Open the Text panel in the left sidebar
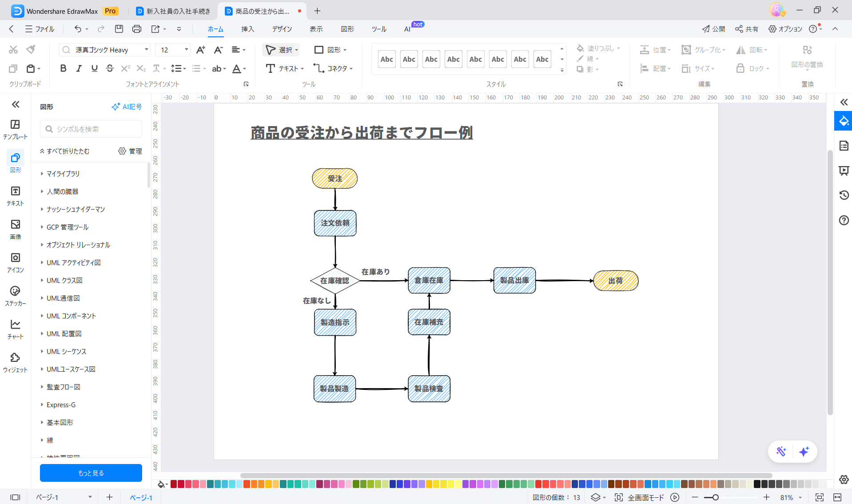 pyautogui.click(x=15, y=196)
